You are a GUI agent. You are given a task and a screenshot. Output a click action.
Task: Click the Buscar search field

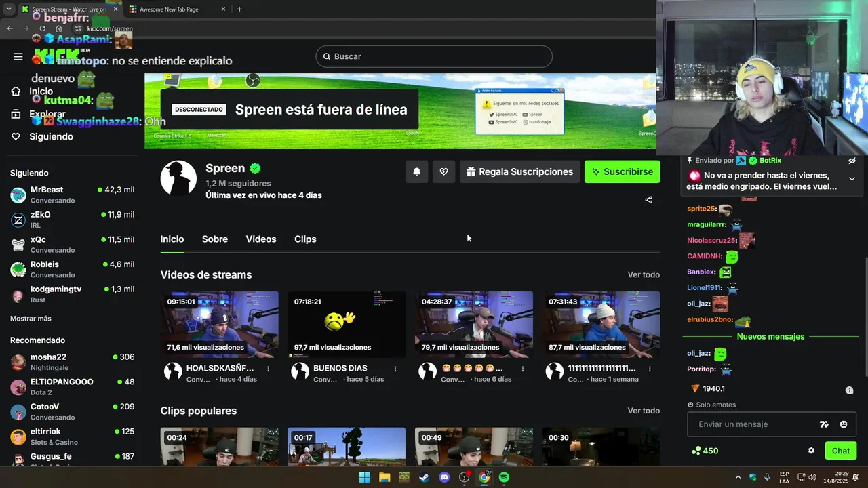434,56
